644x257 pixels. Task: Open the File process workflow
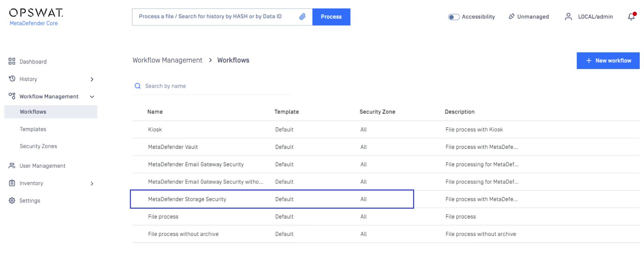click(386, 217)
